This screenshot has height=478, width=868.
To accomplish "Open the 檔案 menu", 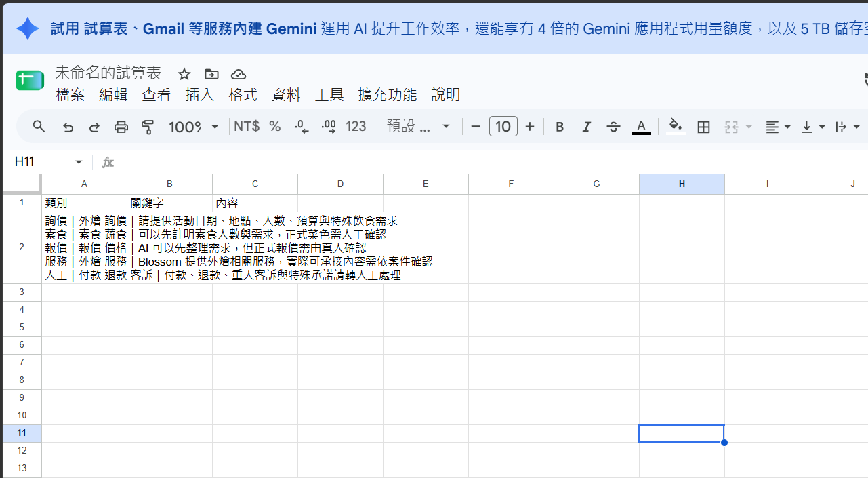I will click(x=70, y=95).
